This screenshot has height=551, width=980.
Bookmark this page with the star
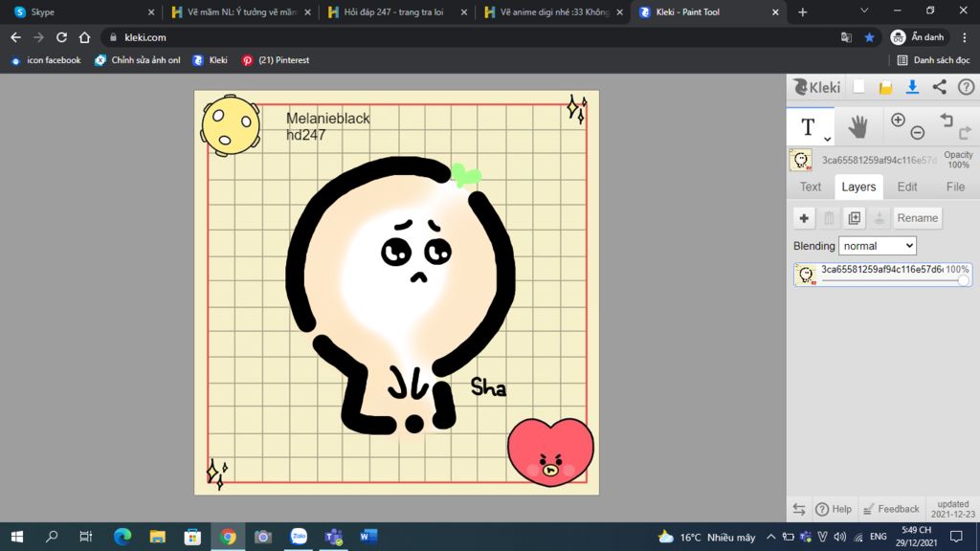pyautogui.click(x=869, y=37)
